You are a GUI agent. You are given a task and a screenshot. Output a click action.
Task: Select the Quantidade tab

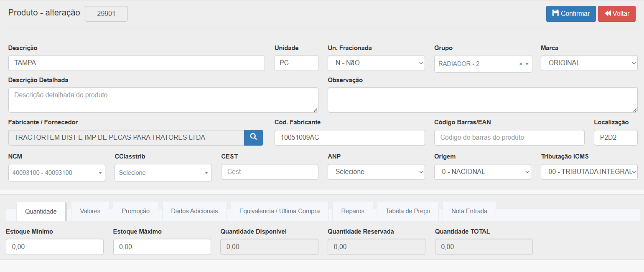pyautogui.click(x=41, y=212)
